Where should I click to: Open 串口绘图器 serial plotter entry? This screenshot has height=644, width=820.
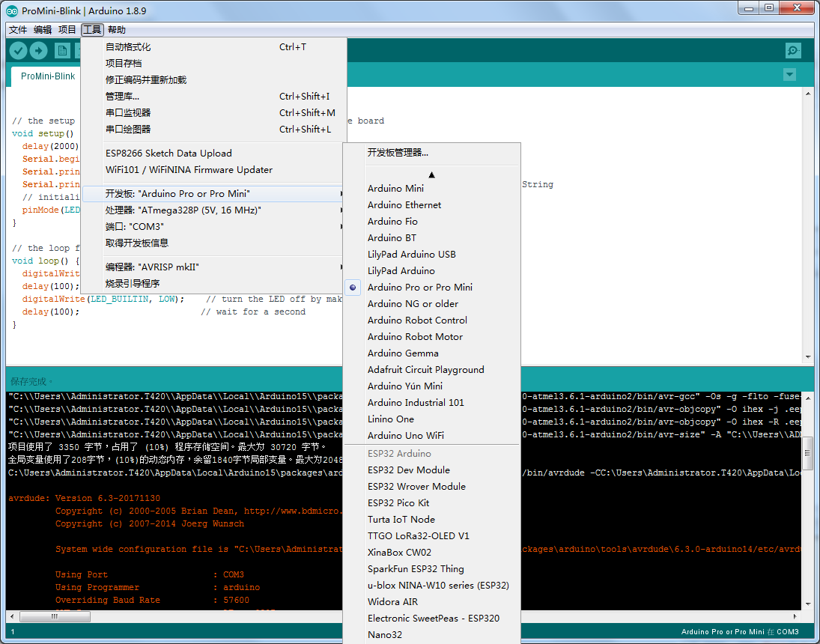pyautogui.click(x=214, y=130)
